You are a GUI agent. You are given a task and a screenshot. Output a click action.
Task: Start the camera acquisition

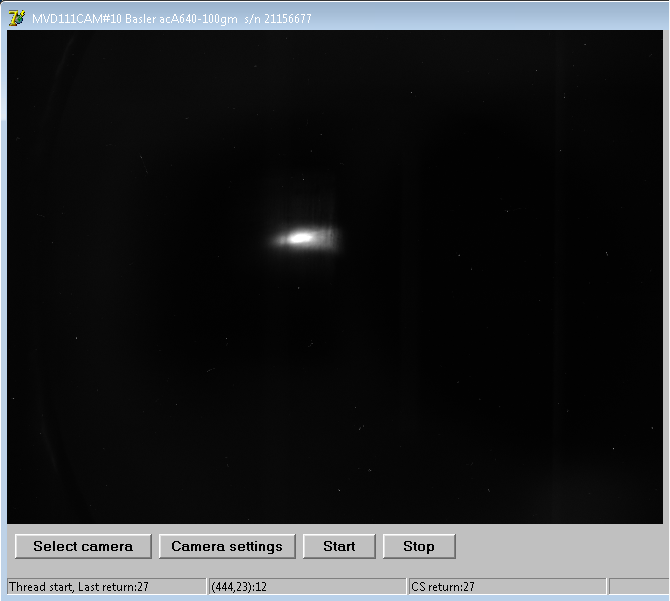click(339, 546)
